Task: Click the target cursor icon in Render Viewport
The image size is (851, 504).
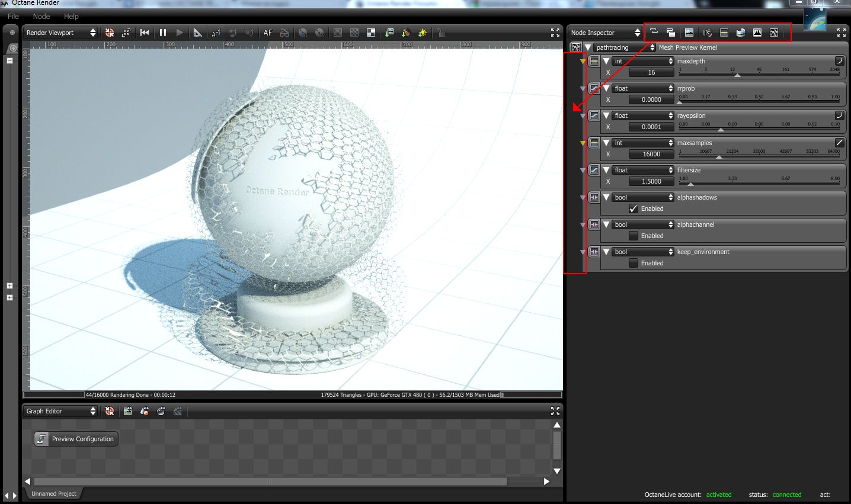Action: 110,33
